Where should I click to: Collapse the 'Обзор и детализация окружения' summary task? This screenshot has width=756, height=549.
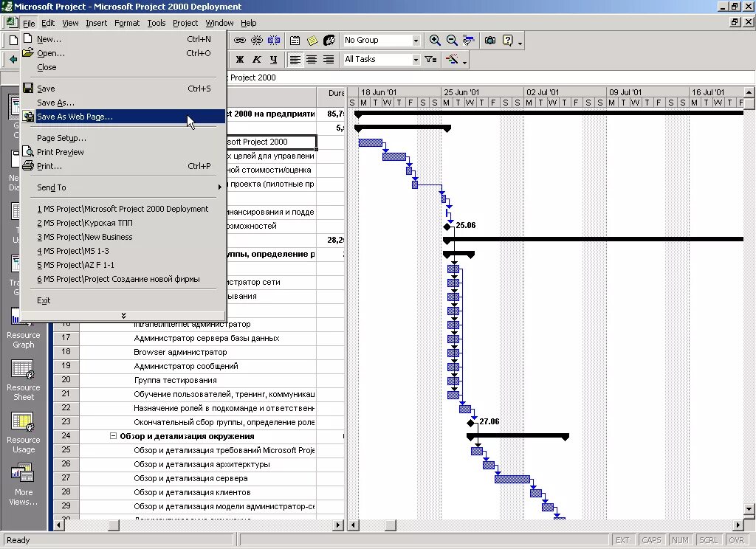point(113,435)
